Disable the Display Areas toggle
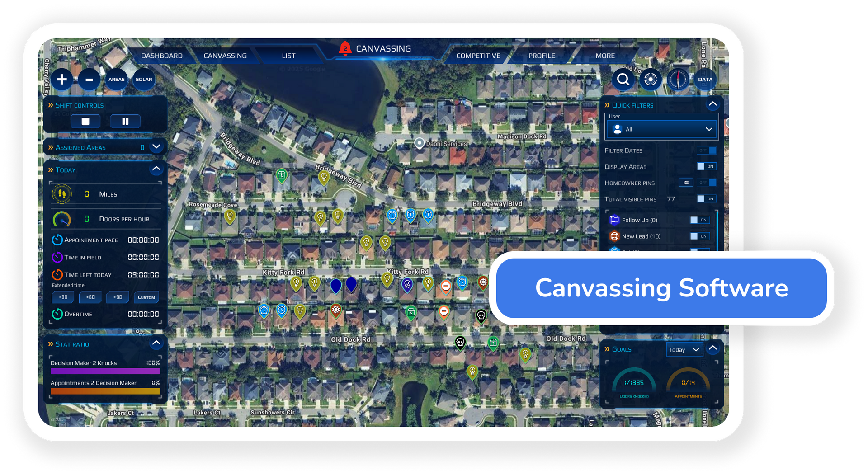This screenshot has height=475, width=868. click(708, 166)
